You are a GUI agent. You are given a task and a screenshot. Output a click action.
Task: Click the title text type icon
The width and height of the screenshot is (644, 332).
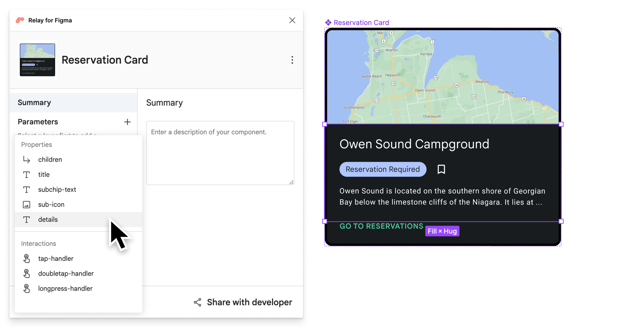26,174
